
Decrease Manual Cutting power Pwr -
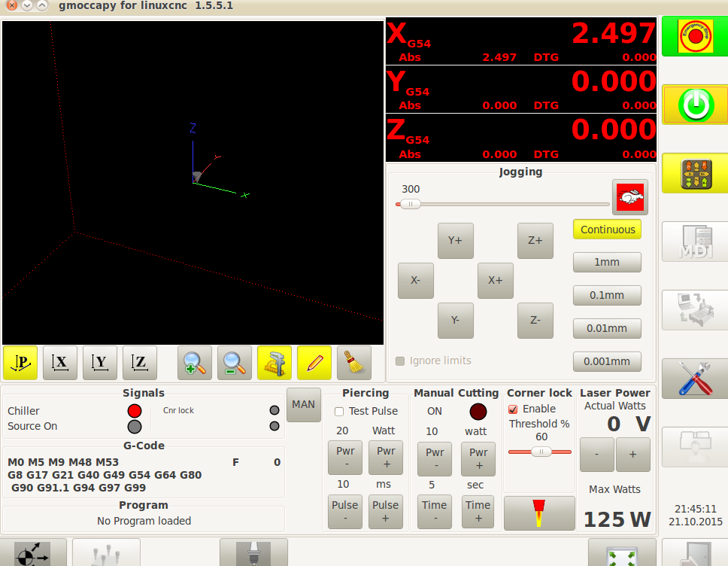(435, 459)
